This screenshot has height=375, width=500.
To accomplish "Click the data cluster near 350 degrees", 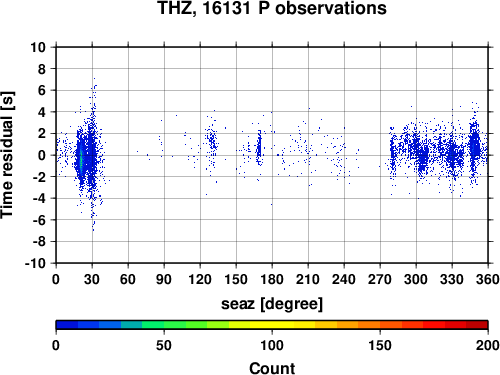I will click(x=475, y=145).
